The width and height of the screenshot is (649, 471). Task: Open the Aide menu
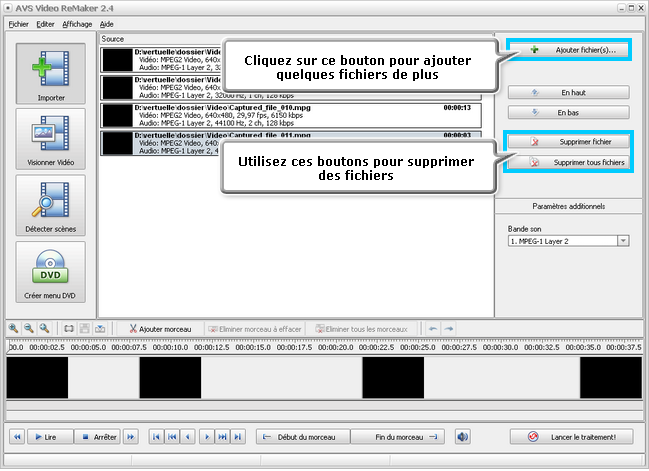coord(106,24)
